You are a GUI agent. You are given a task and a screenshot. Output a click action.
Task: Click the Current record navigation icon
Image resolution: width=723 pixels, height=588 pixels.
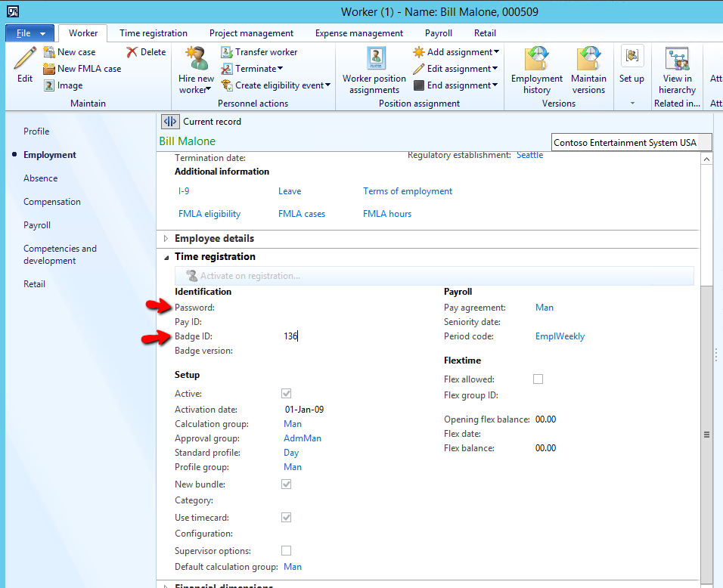click(x=170, y=121)
